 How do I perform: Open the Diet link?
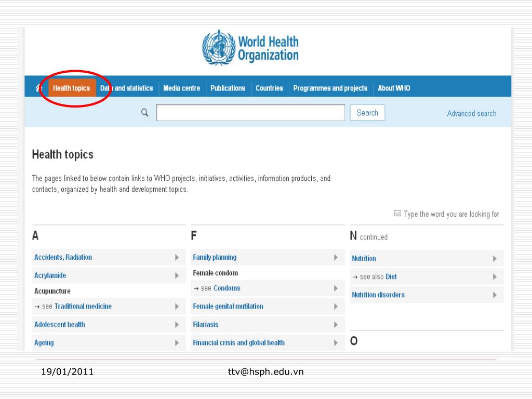pos(391,276)
